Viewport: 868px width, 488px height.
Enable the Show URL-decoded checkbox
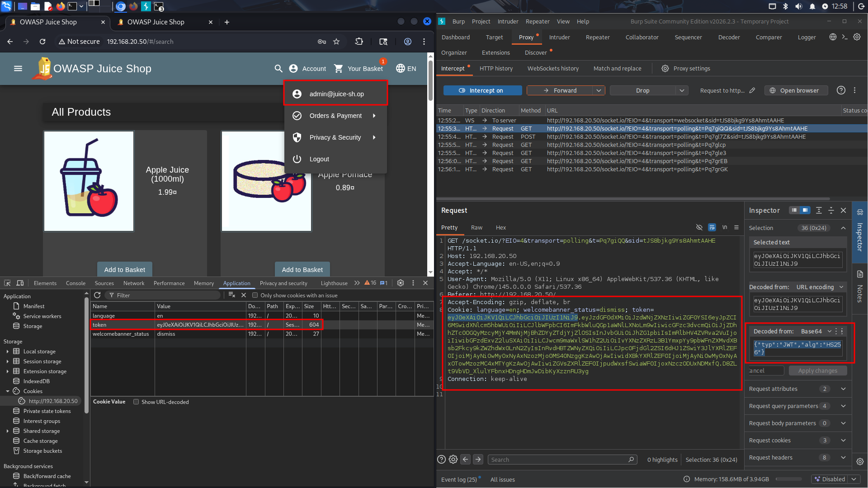[136, 401]
